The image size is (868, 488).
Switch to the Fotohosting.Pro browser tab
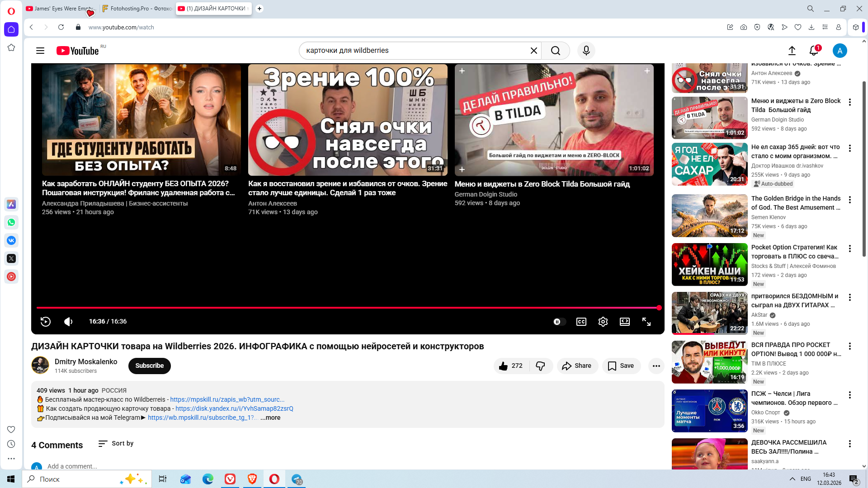pos(137,9)
